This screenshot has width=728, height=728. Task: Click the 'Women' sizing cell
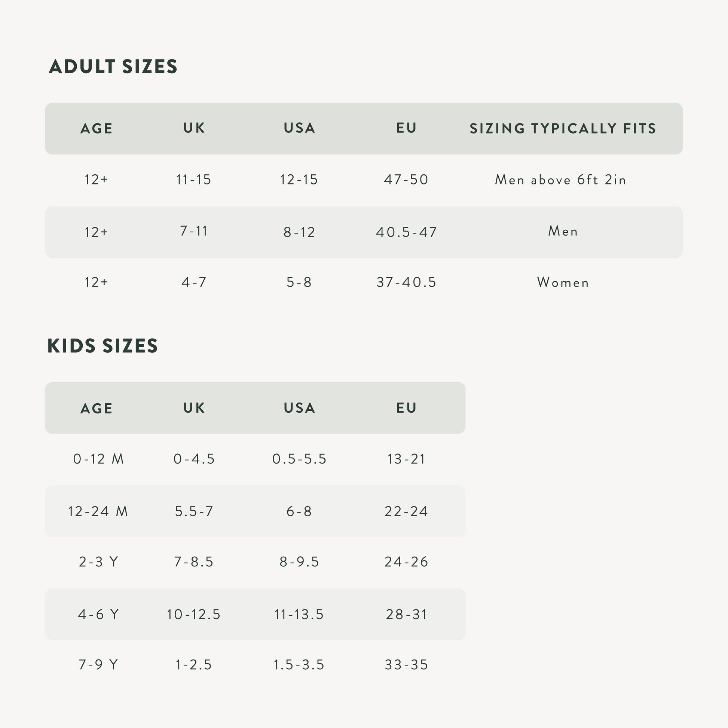point(563,282)
